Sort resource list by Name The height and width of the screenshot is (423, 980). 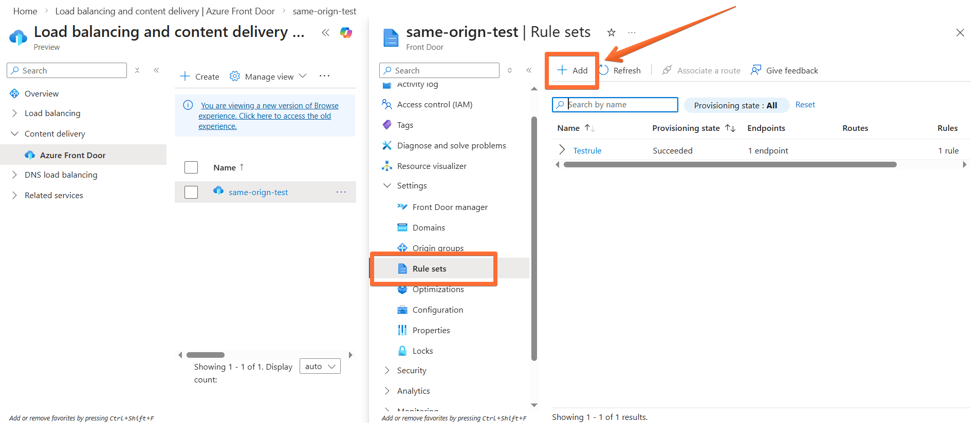pos(229,167)
